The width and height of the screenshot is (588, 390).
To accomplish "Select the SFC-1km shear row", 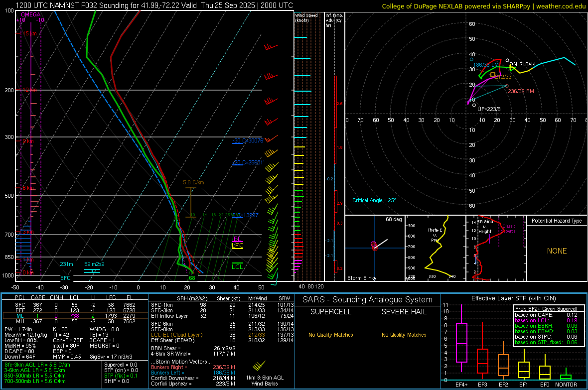I will tap(222, 305).
